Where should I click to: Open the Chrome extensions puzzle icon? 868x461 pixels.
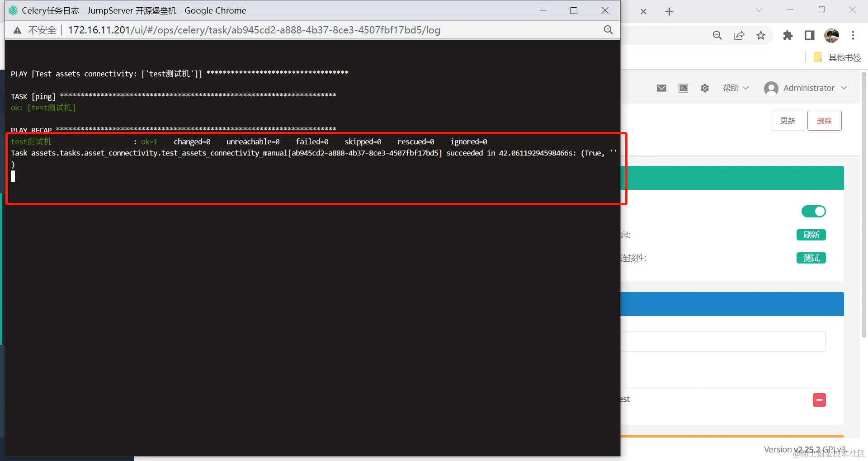tap(788, 35)
